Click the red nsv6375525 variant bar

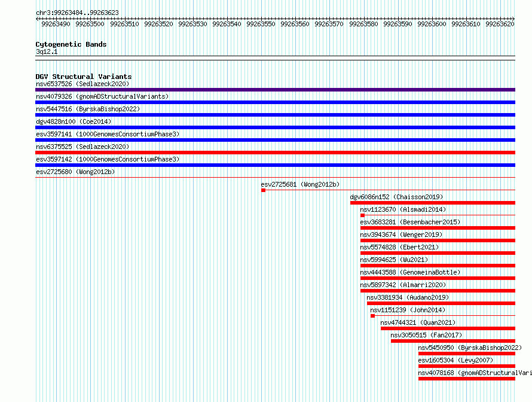click(275, 153)
